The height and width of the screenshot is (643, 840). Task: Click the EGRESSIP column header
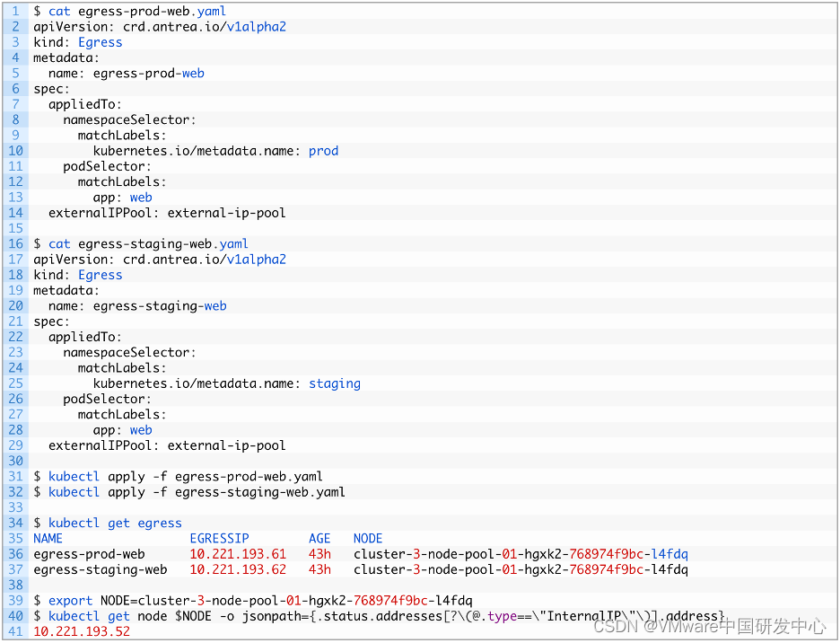pyautogui.click(x=220, y=539)
